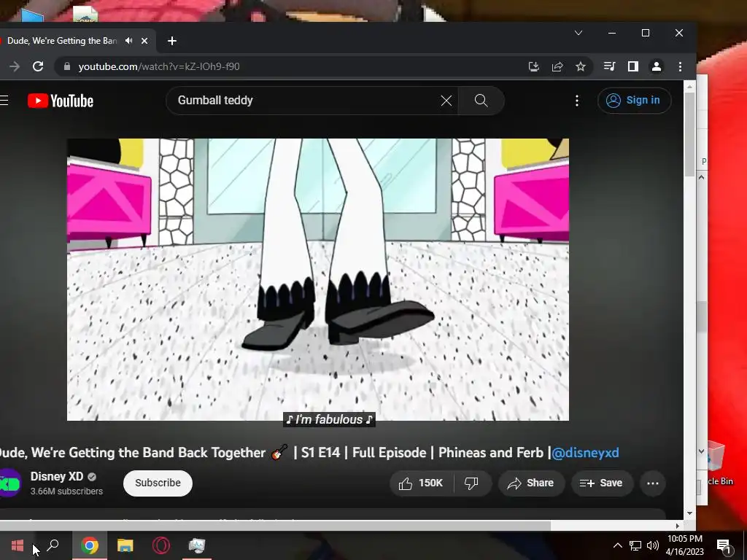Screen dimensions: 747x560
Task: Click the I'm fabulous caption text
Action: [329, 419]
